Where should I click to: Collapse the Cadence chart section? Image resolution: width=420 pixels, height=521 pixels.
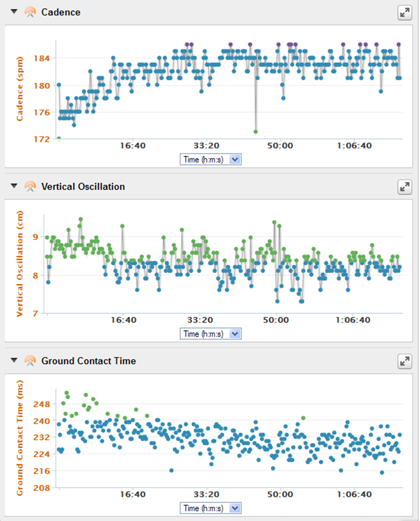(x=14, y=12)
